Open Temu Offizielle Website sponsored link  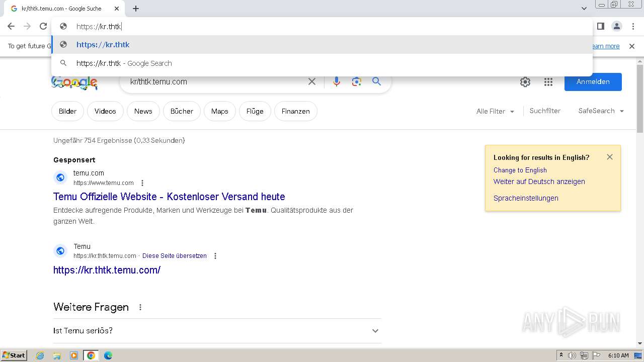[169, 197]
